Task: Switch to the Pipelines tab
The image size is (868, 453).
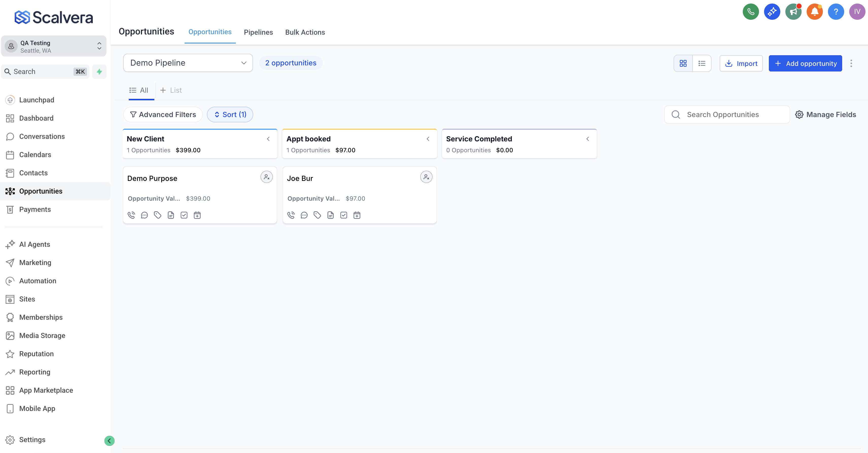Action: (x=258, y=32)
